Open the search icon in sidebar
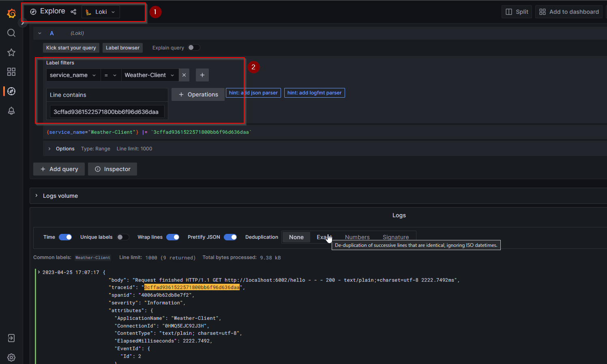 tap(11, 33)
